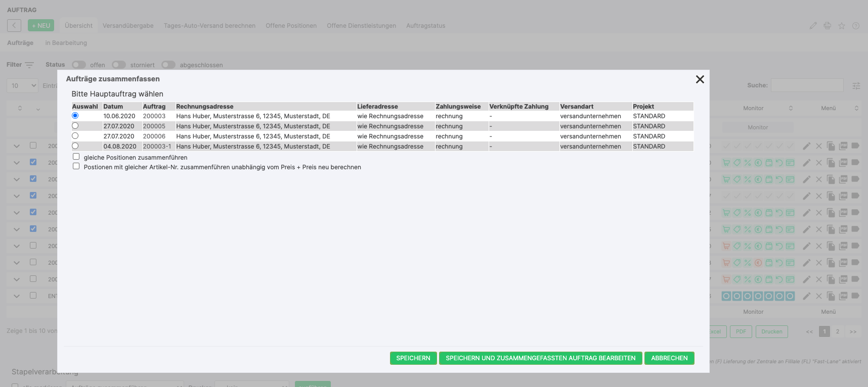Open table settings sliders icon beside Suche
The width and height of the screenshot is (868, 387).
856,86
